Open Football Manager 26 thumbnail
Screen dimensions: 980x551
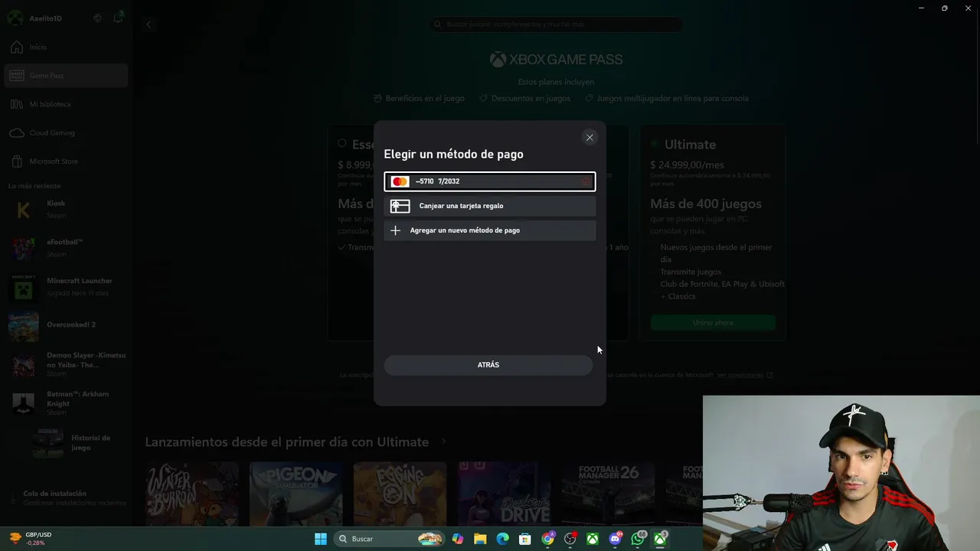(608, 493)
